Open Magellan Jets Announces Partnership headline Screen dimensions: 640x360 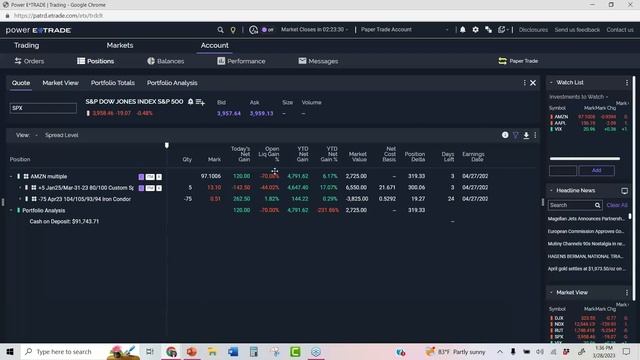[586, 219]
